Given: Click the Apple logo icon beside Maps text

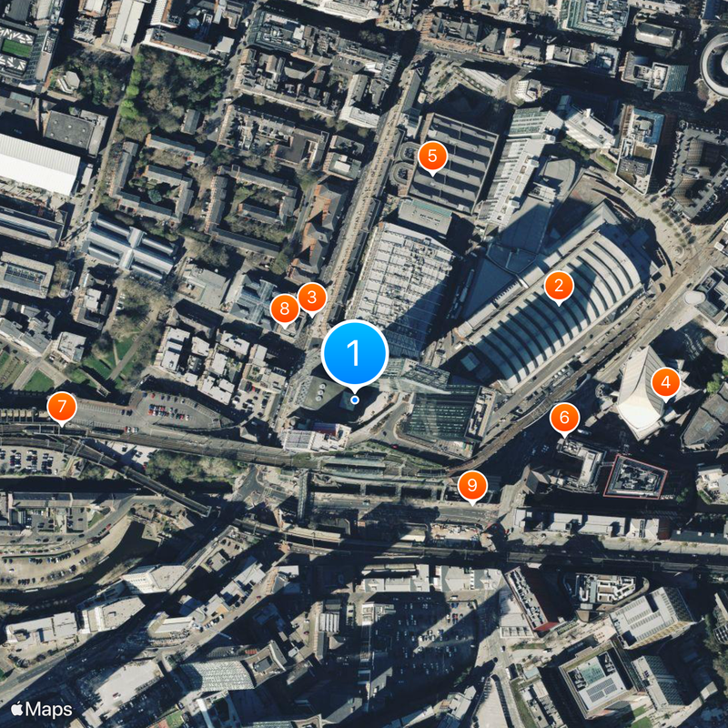Looking at the screenshot, I should (17, 709).
